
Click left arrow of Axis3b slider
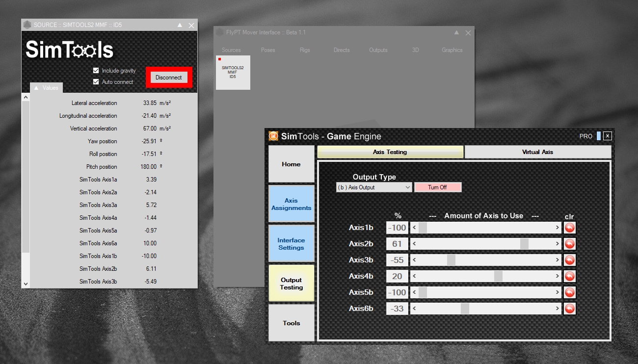[x=414, y=260]
